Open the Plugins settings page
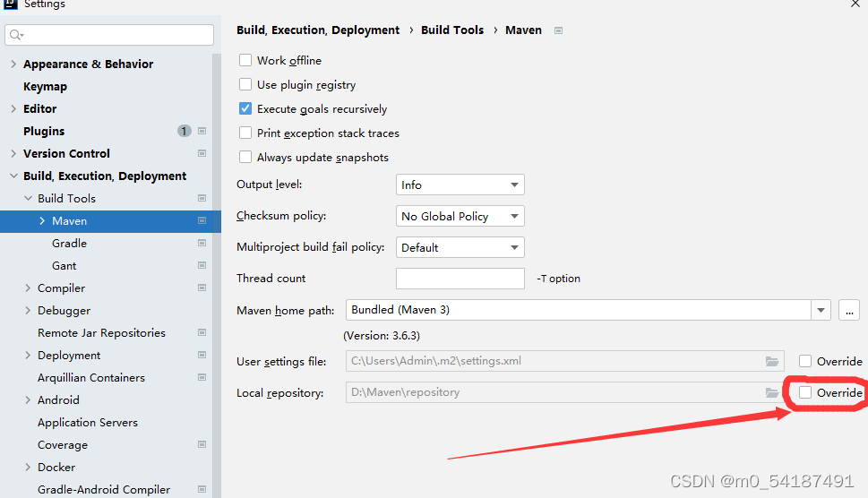 (x=44, y=131)
